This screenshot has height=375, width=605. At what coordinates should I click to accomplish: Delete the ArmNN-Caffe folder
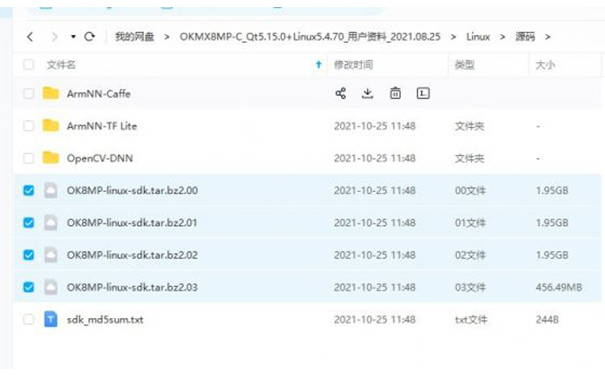tap(395, 93)
